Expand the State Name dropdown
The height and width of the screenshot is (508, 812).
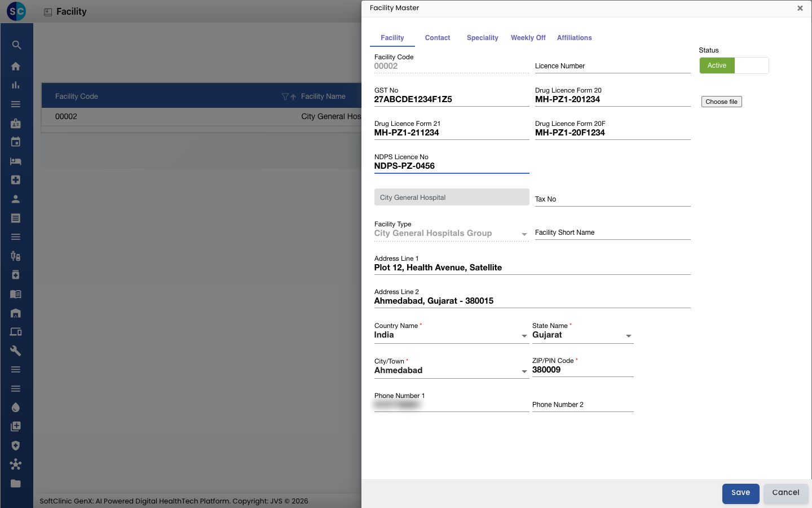coord(628,336)
